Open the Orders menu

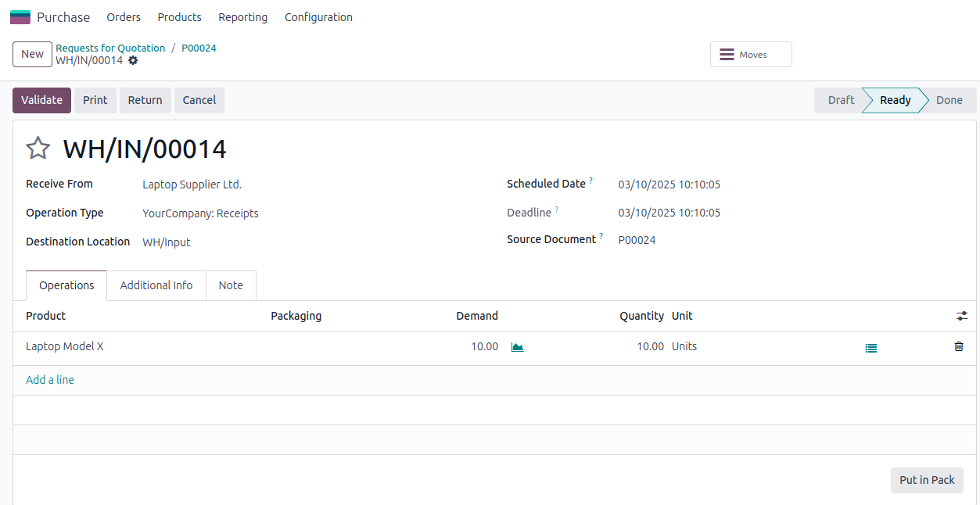[x=124, y=16]
